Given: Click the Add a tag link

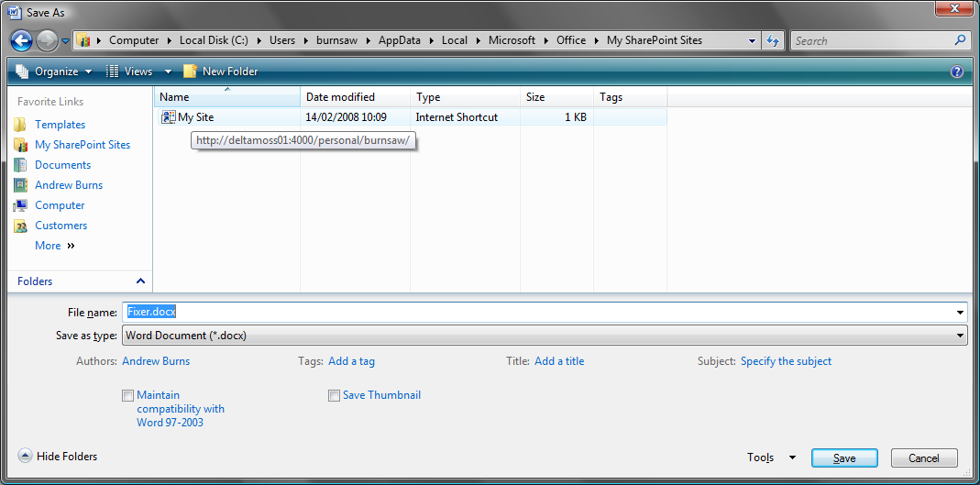Looking at the screenshot, I should tap(351, 361).
